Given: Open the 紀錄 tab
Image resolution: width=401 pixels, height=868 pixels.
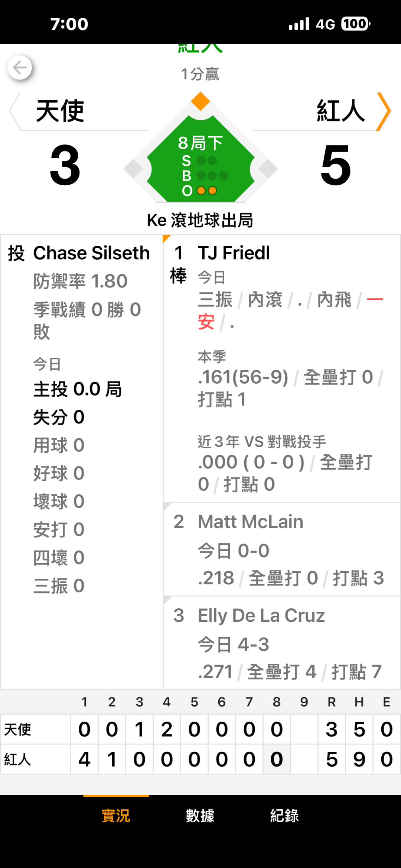Looking at the screenshot, I should point(284,816).
